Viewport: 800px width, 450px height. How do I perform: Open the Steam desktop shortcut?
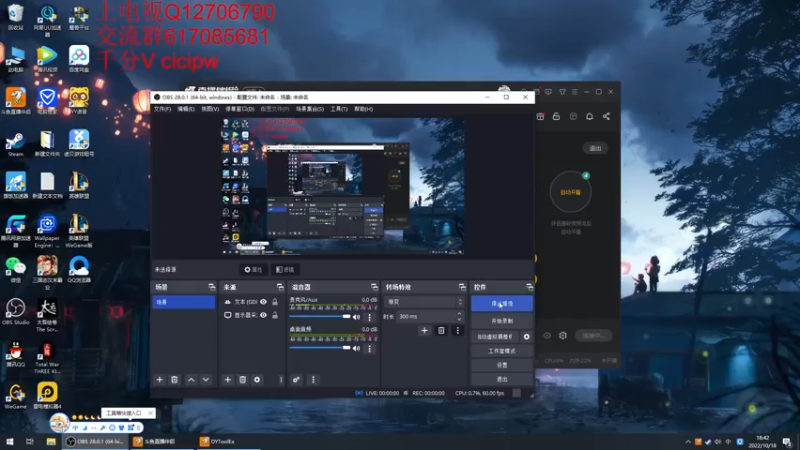(x=15, y=144)
